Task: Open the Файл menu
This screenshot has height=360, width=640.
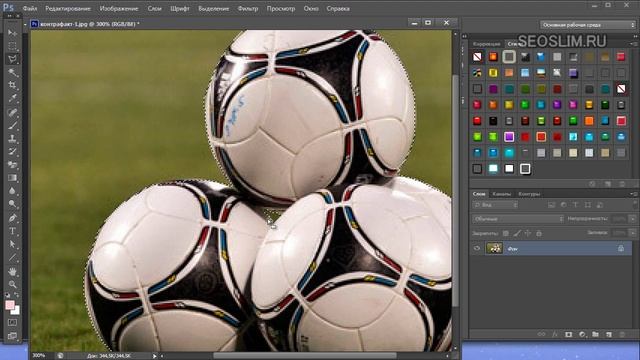Action: coord(30,8)
